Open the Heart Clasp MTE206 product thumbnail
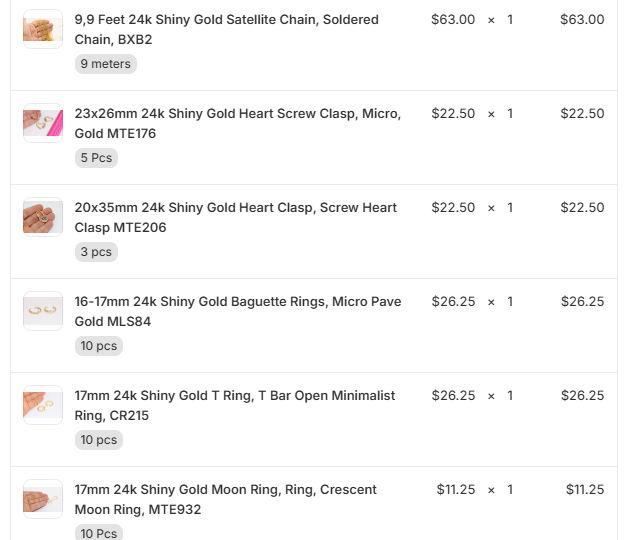 tap(43, 217)
